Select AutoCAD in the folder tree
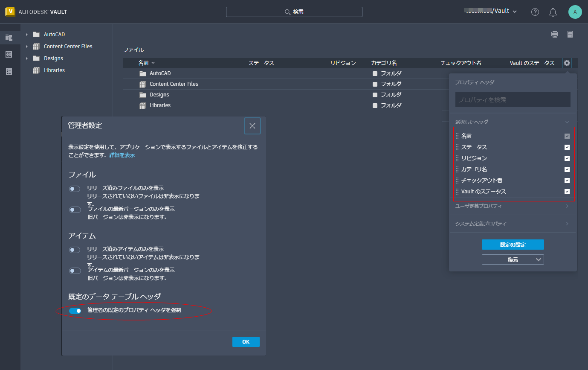The width and height of the screenshot is (588, 370). pyautogui.click(x=54, y=35)
